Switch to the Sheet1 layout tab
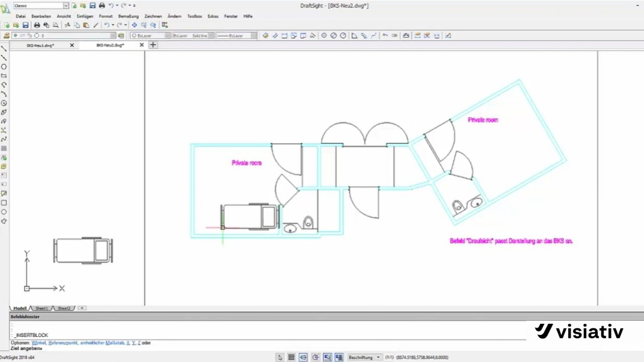644x362 pixels. click(42, 308)
